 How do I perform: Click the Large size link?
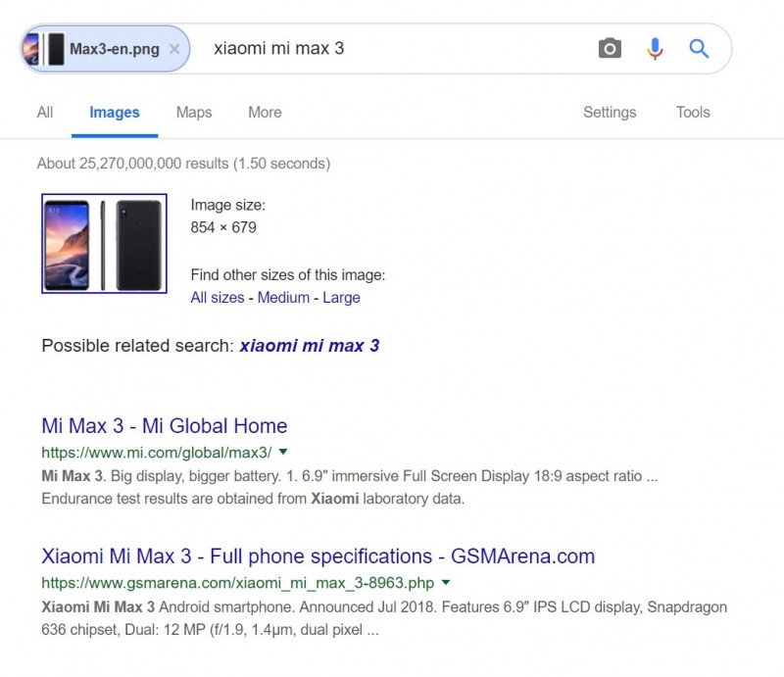click(341, 298)
